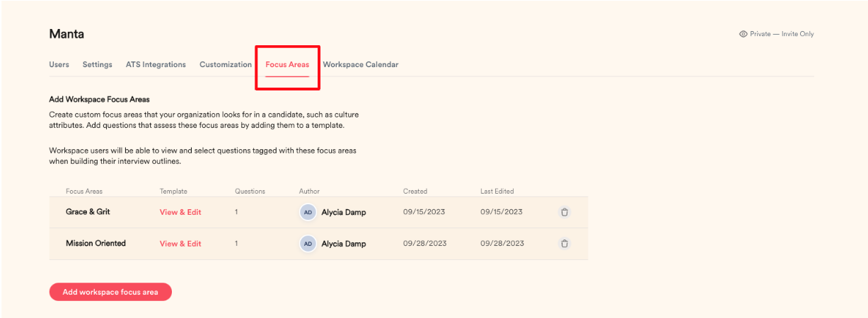Screen dimensions: 868x318
Task: Click the Mission Oriented focus area name
Action: pos(96,243)
